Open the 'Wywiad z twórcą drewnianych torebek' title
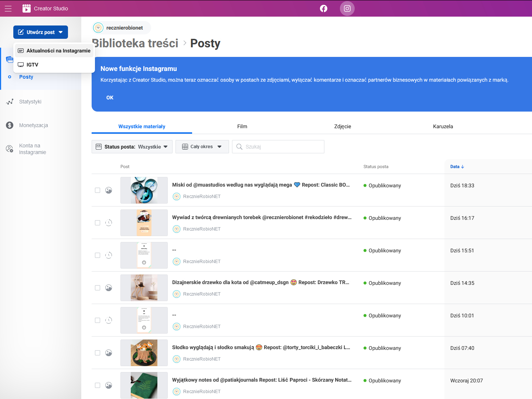This screenshot has height=399, width=532. coord(262,217)
